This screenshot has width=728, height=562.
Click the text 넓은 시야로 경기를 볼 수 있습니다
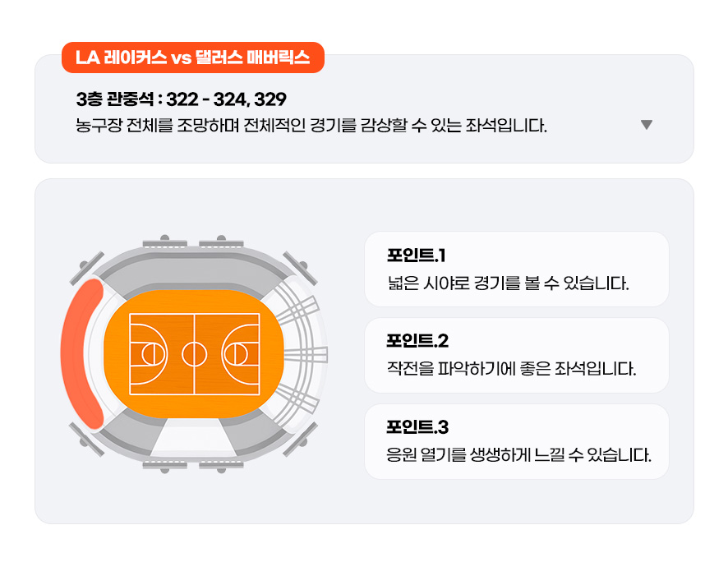tap(509, 283)
